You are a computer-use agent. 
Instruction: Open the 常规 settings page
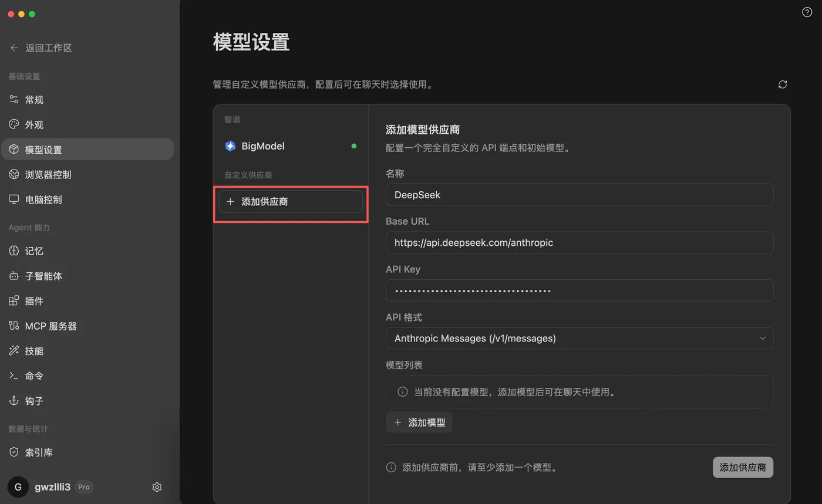[87, 100]
